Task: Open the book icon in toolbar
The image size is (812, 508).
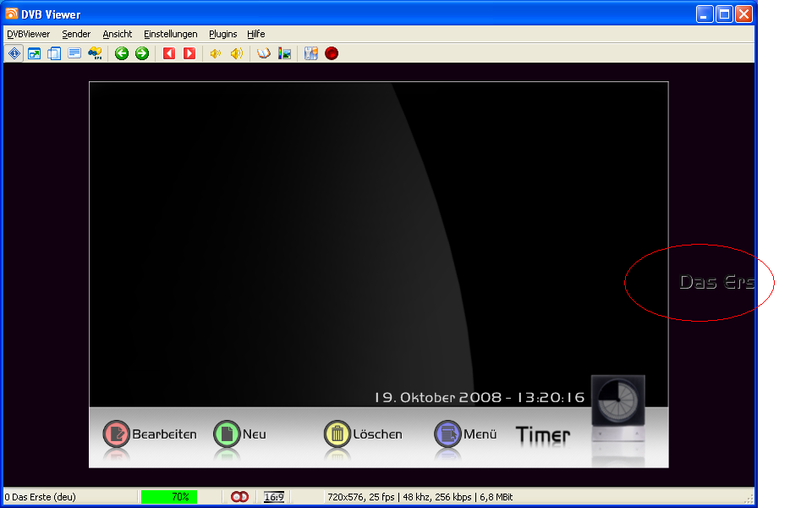Action: point(264,53)
